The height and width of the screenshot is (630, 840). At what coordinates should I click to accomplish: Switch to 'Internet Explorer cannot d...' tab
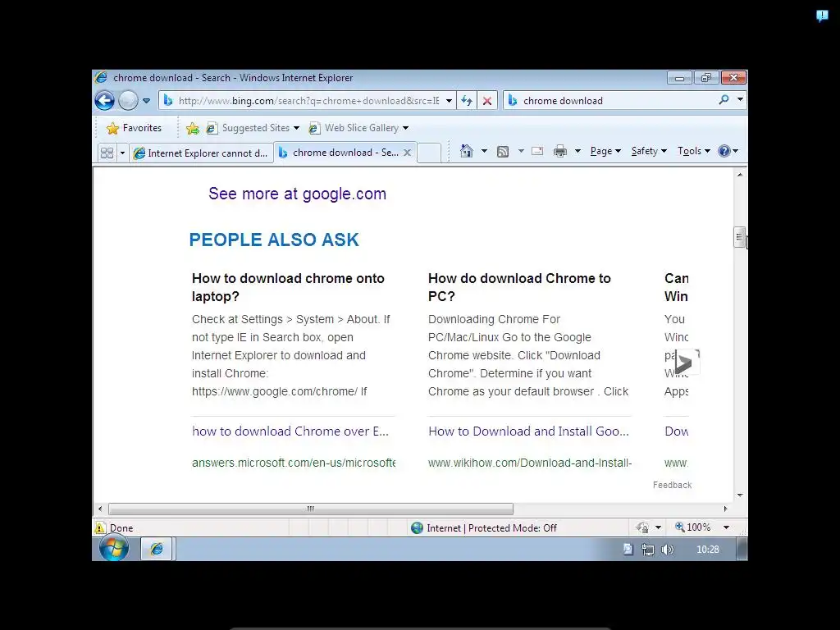[x=201, y=153]
